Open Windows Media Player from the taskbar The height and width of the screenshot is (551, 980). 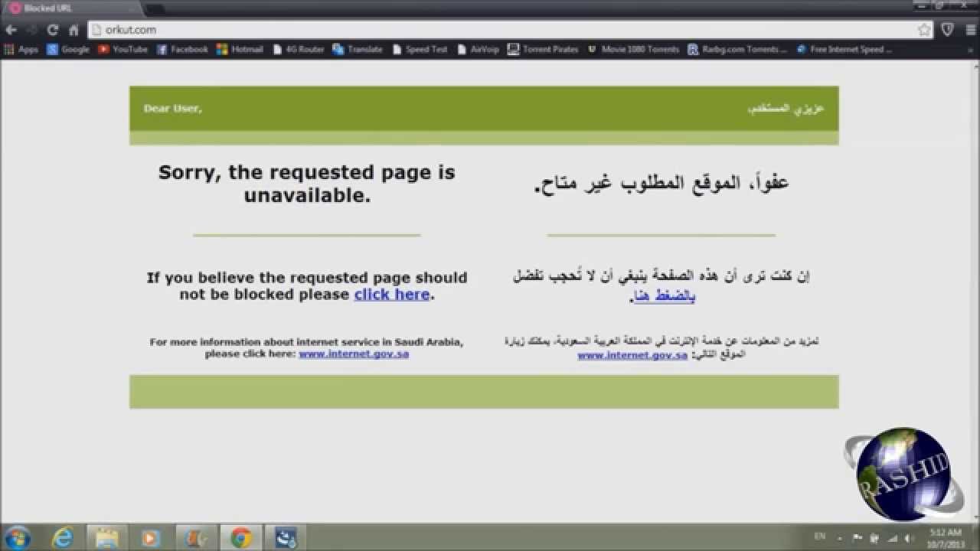coord(150,538)
